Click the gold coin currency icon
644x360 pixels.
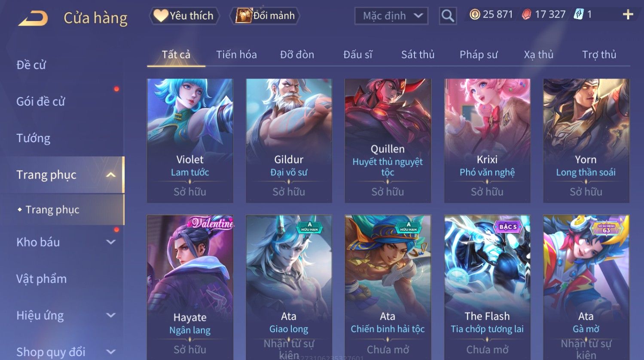click(474, 15)
